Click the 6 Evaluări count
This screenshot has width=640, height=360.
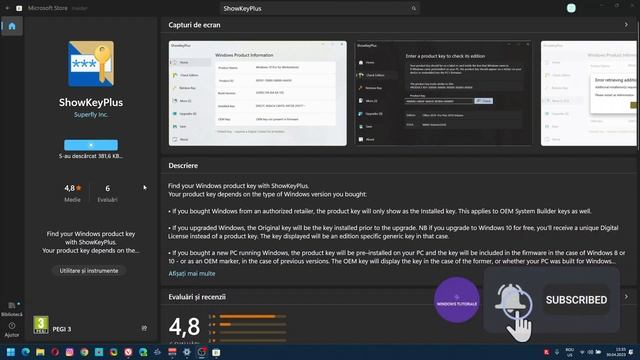pos(107,193)
